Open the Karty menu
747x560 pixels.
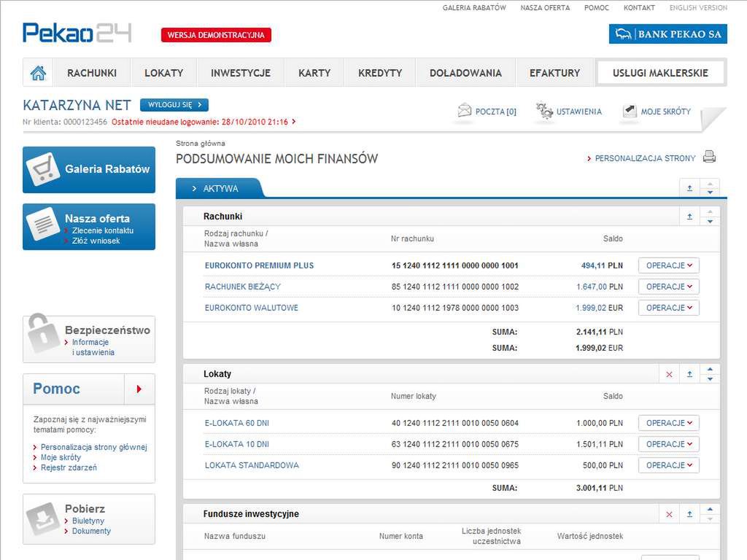[314, 73]
